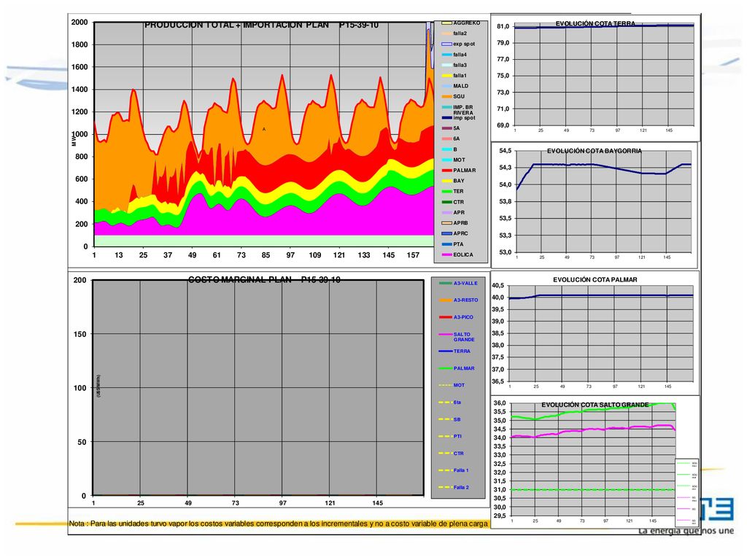
Task: Click the 'La energia que nos une' tagline
Action: click(686, 532)
